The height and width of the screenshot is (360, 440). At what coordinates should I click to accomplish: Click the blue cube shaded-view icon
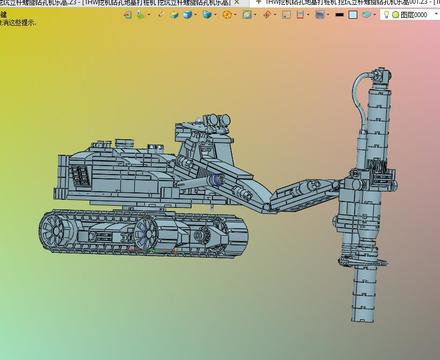pyautogui.click(x=188, y=15)
